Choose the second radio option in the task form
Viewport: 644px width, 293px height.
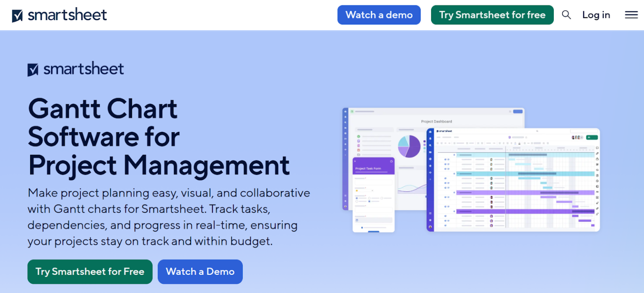coord(369,198)
